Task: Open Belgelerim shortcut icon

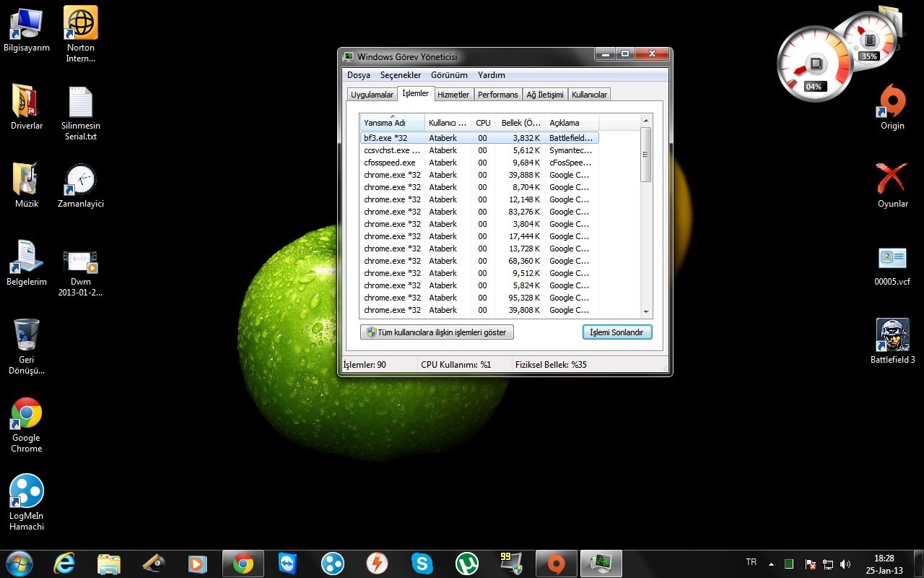Action: 27,263
